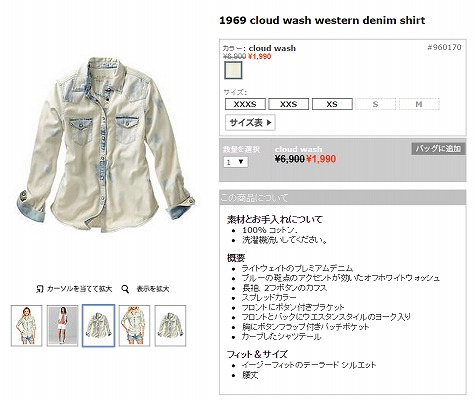Select the highlighted flat shirt thumbnail
The height and width of the screenshot is (400, 476).
[x=99, y=326]
